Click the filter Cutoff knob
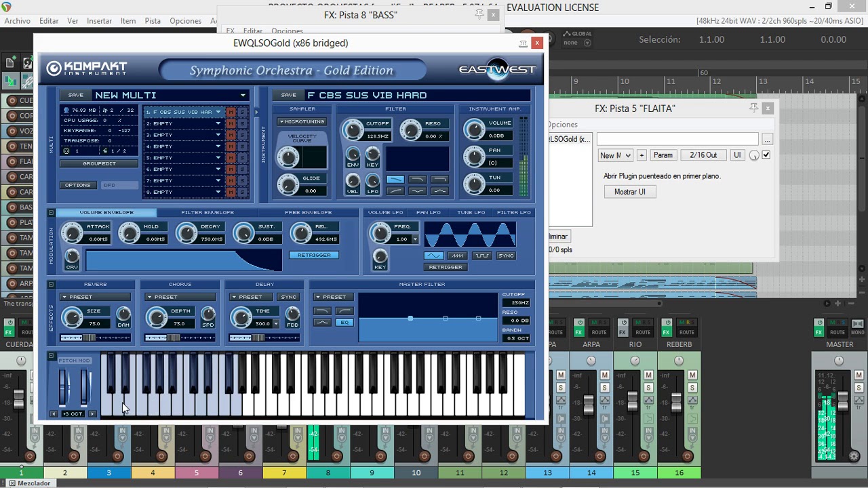Viewport: 868px width, 488px height. pyautogui.click(x=352, y=129)
